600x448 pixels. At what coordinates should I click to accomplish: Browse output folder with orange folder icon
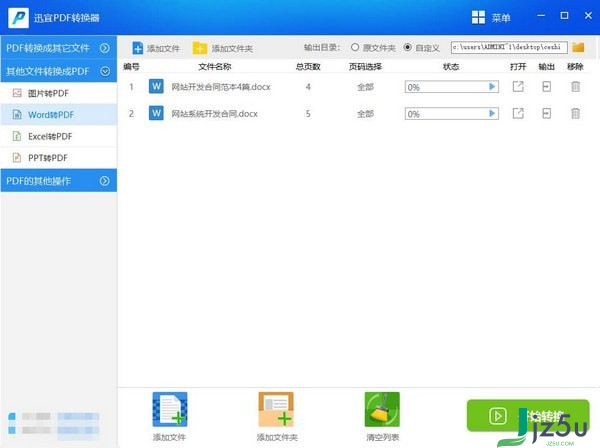tap(578, 47)
